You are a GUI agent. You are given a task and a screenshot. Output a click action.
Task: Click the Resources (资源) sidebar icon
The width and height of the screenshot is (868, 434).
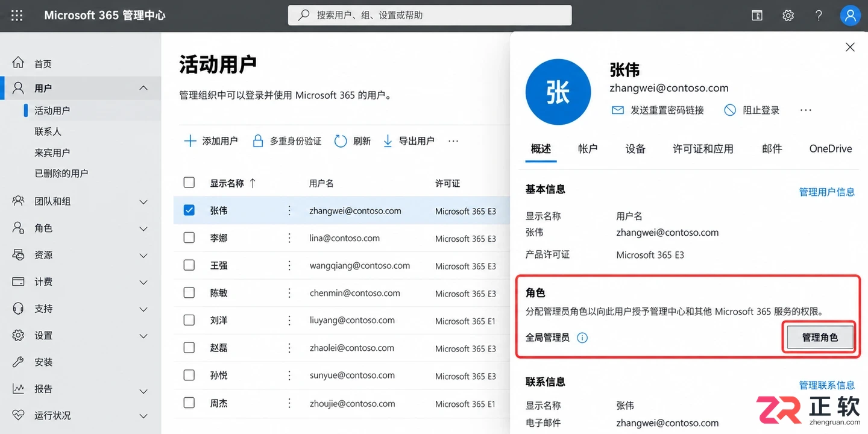click(x=18, y=254)
